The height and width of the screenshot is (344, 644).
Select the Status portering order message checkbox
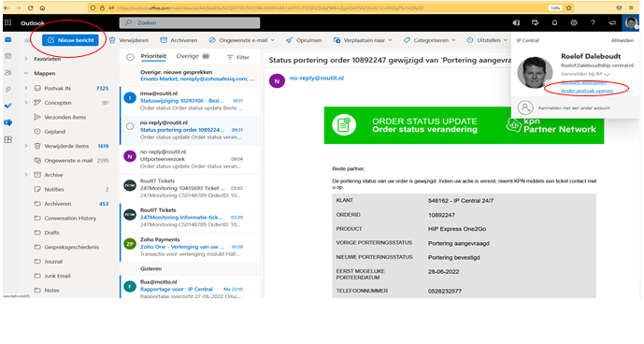tap(130, 126)
